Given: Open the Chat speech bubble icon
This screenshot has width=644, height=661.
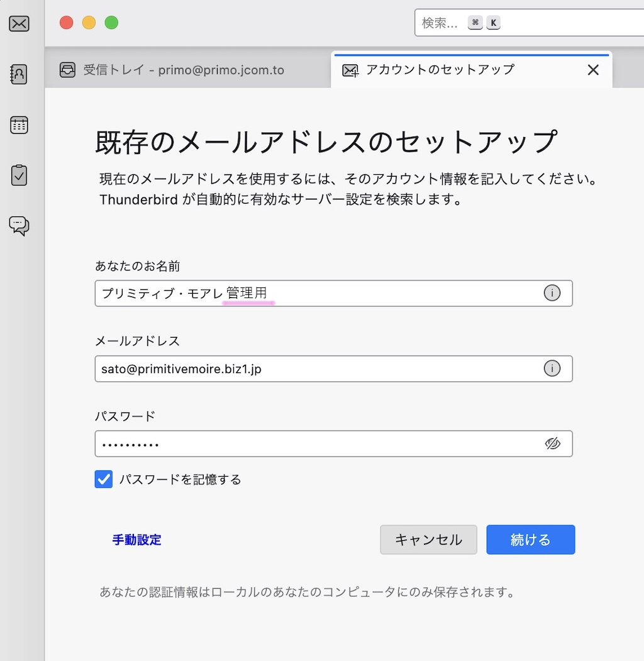Looking at the screenshot, I should coord(19,225).
